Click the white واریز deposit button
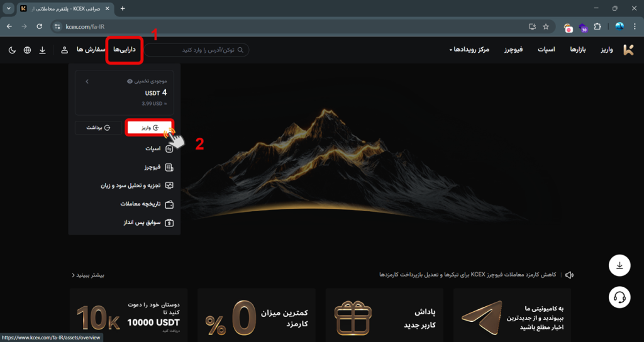This screenshot has height=342, width=644. pyautogui.click(x=150, y=128)
